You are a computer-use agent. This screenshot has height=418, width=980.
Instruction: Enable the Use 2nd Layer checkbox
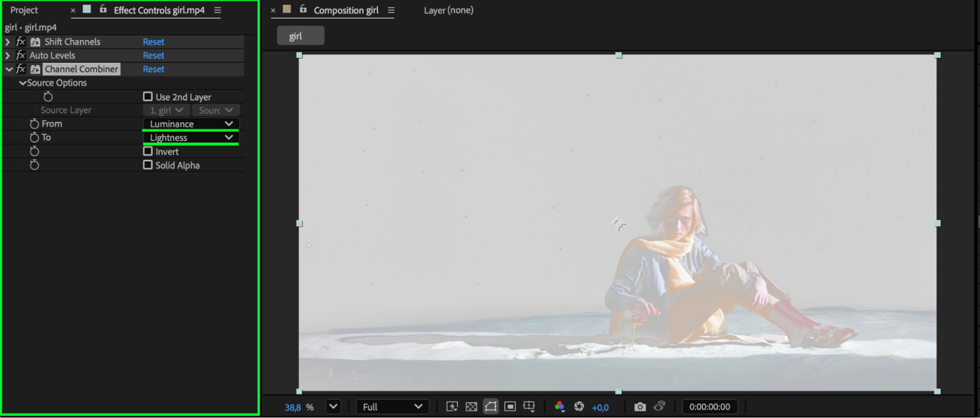coord(148,97)
